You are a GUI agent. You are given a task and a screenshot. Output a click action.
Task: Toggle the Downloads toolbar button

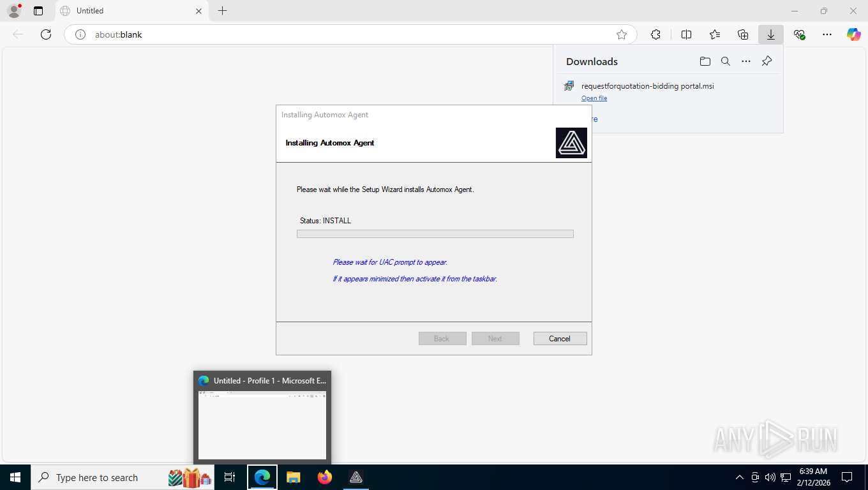[x=771, y=34]
